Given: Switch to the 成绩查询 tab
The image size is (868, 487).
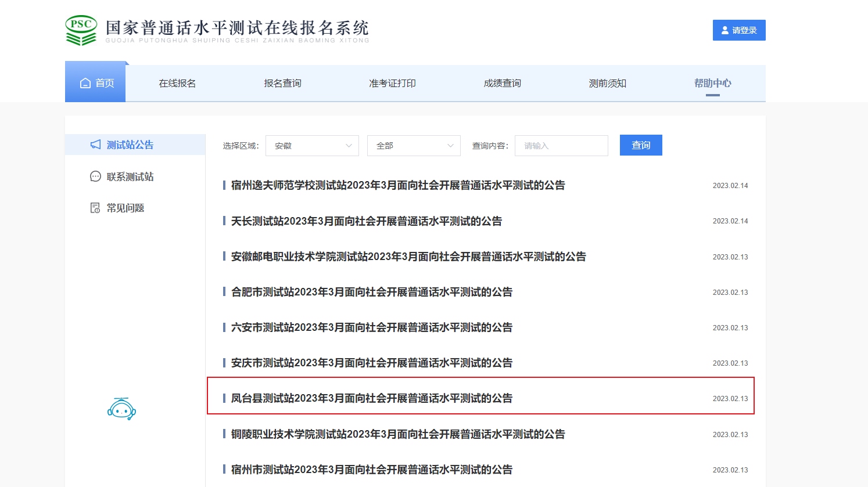Looking at the screenshot, I should (x=502, y=84).
